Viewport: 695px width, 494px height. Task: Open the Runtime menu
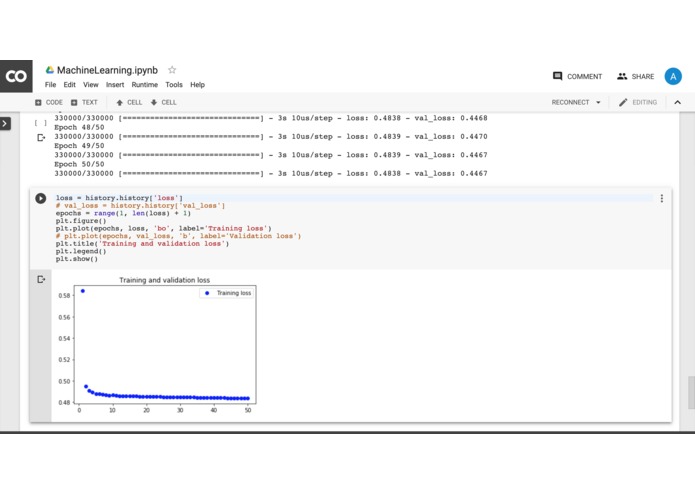144,85
